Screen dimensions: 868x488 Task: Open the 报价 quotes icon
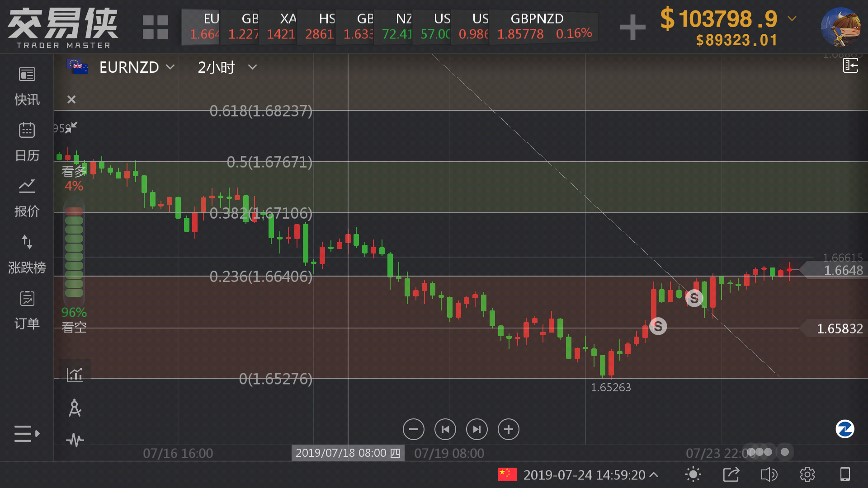click(x=27, y=186)
